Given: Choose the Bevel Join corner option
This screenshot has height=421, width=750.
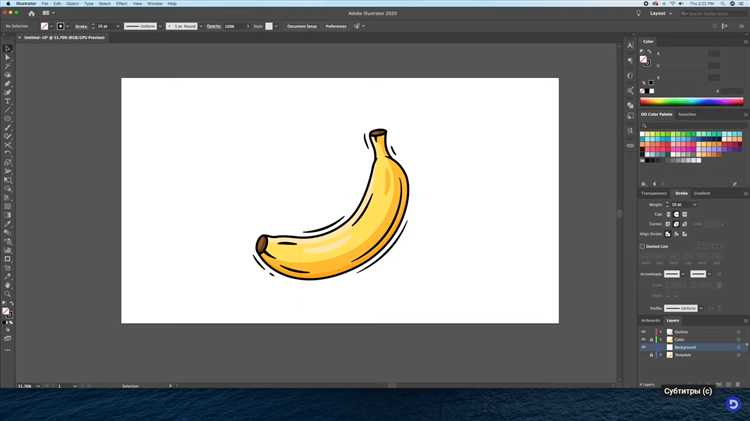Looking at the screenshot, I should click(x=684, y=224).
